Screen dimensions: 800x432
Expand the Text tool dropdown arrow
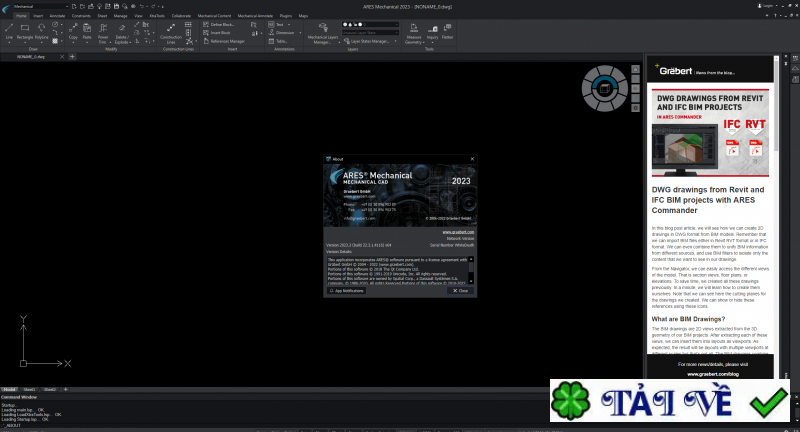click(x=289, y=24)
